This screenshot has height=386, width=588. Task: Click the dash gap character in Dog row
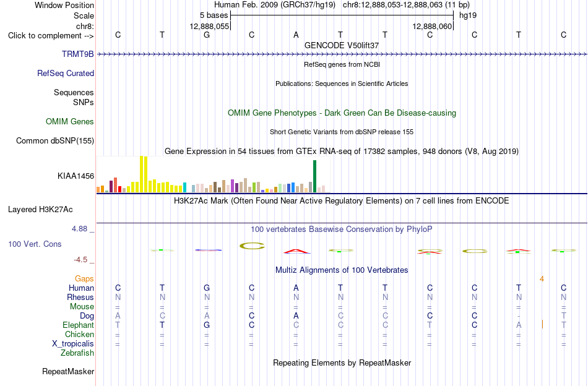tap(519, 316)
